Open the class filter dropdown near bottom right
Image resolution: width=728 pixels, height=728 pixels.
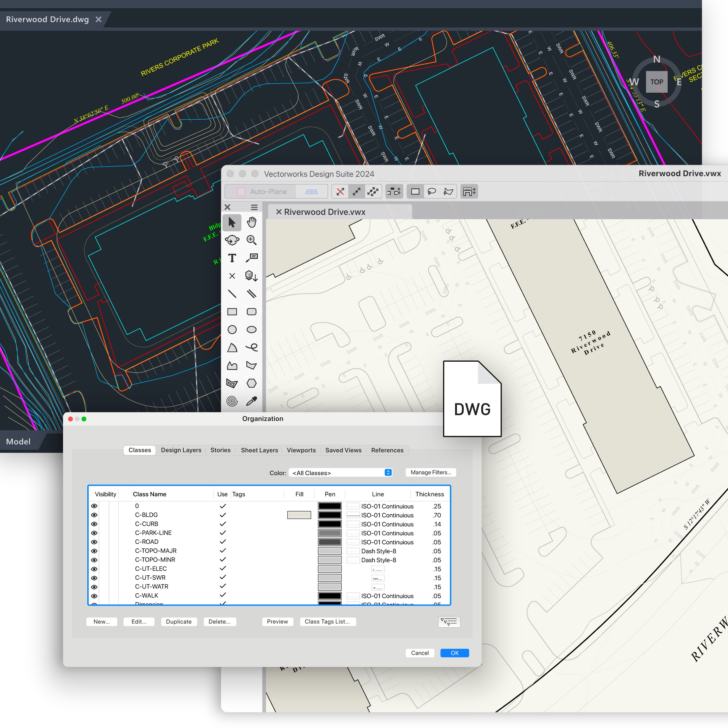[449, 622]
